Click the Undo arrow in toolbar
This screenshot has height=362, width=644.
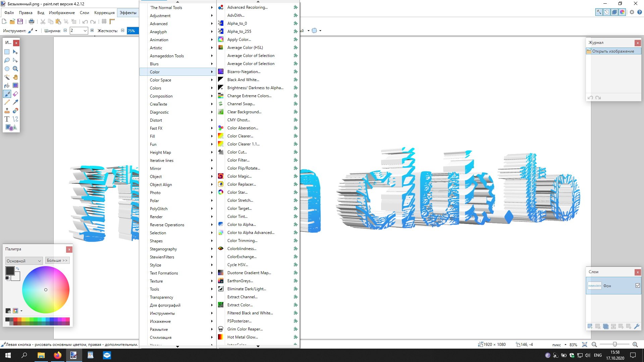pos(85,21)
